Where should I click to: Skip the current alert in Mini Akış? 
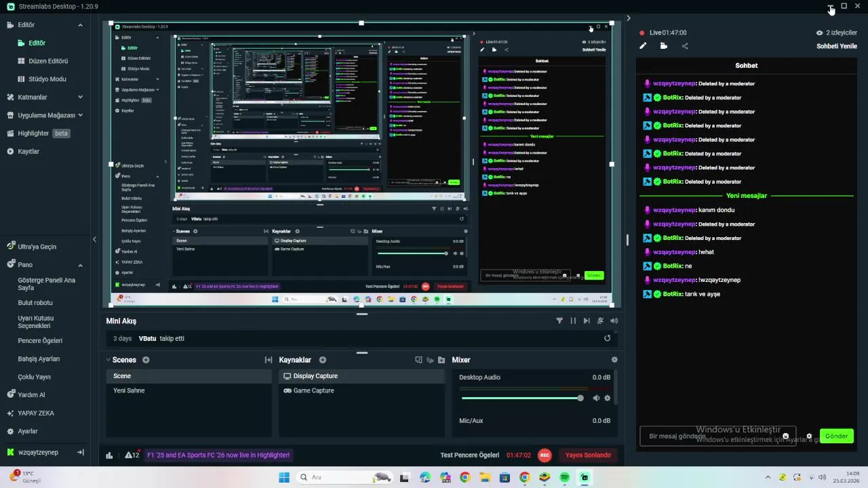[587, 321]
